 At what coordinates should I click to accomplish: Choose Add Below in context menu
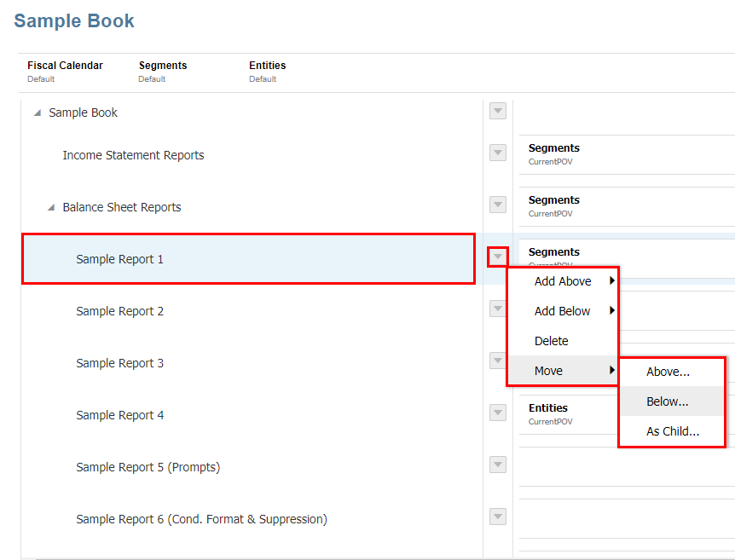pos(563,311)
